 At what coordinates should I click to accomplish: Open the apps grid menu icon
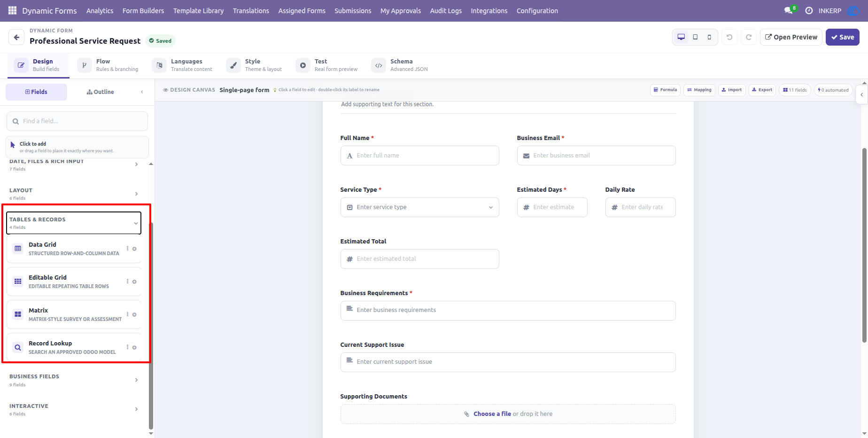click(13, 10)
